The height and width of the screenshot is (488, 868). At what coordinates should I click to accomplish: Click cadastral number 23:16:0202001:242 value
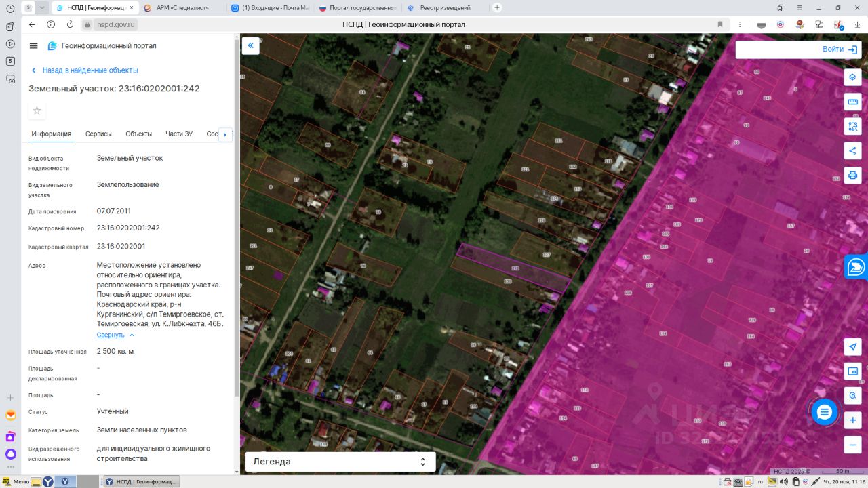pyautogui.click(x=128, y=228)
